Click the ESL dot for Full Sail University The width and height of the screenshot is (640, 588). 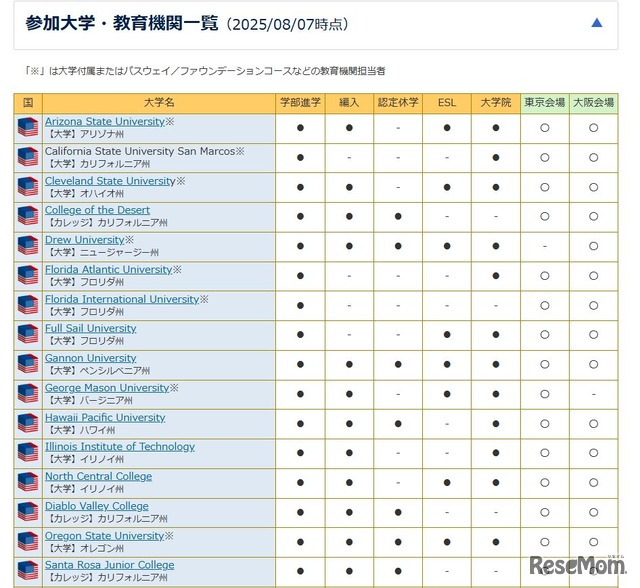coord(447,335)
